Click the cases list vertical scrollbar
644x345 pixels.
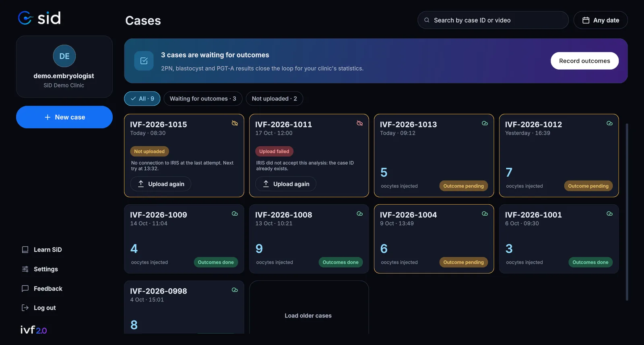click(627, 212)
